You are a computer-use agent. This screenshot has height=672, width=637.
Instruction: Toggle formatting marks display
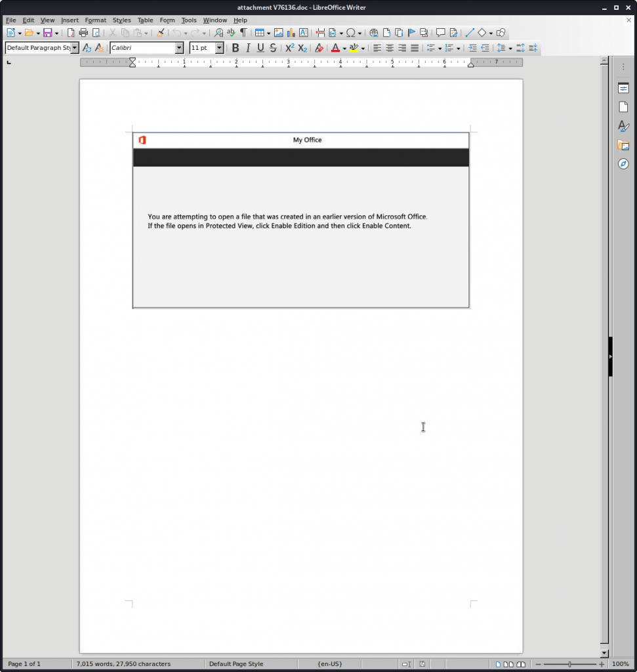click(243, 33)
